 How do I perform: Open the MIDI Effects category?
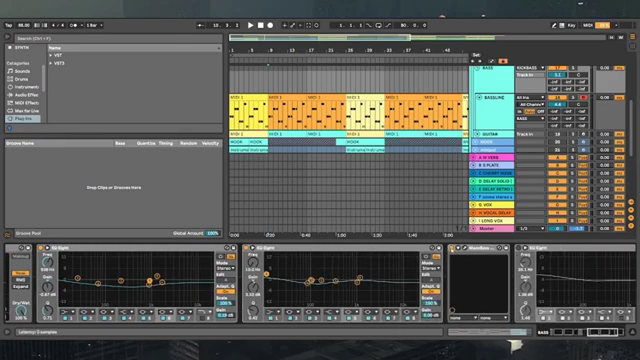coord(24,103)
